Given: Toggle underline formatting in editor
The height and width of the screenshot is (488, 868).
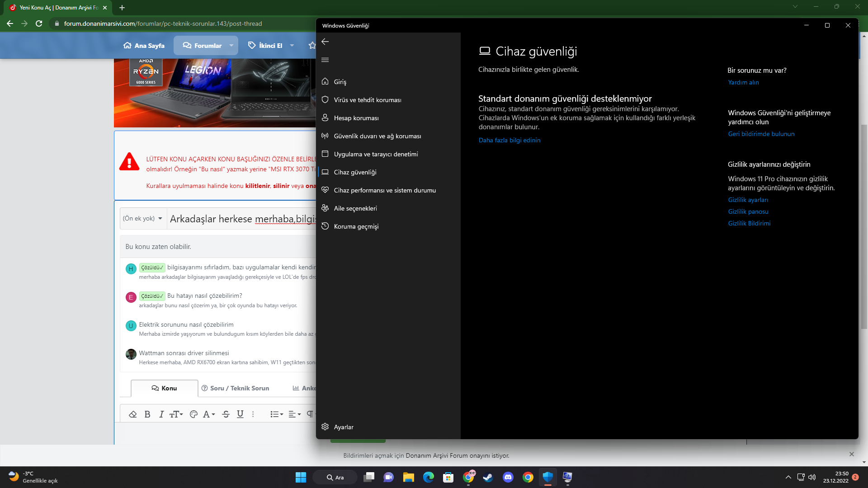Looking at the screenshot, I should 240,414.
